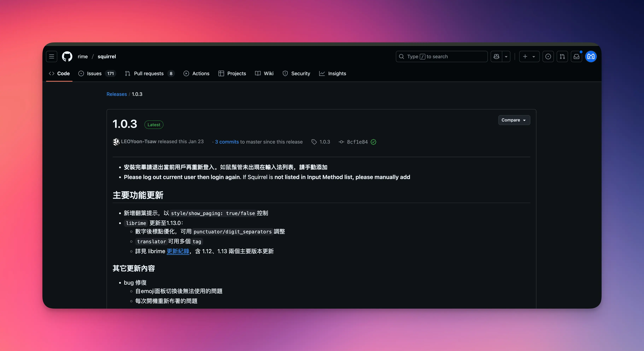Image resolution: width=644 pixels, height=351 pixels.
Task: Open the user avatar menu
Action: tap(591, 56)
